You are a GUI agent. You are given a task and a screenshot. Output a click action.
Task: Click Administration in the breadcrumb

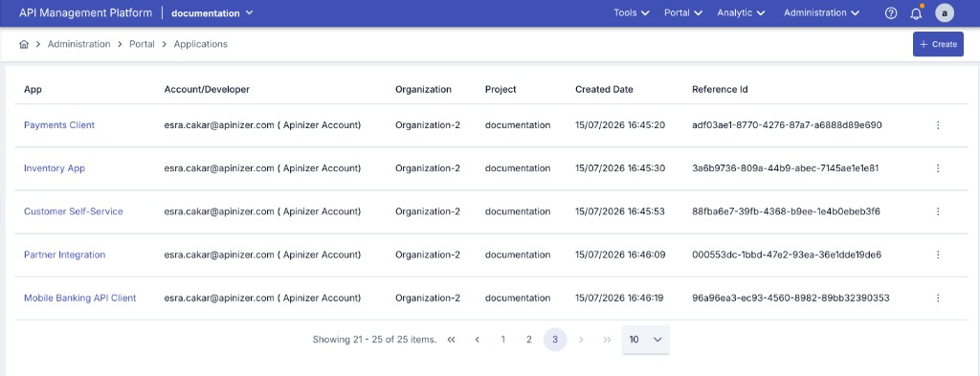pos(78,44)
